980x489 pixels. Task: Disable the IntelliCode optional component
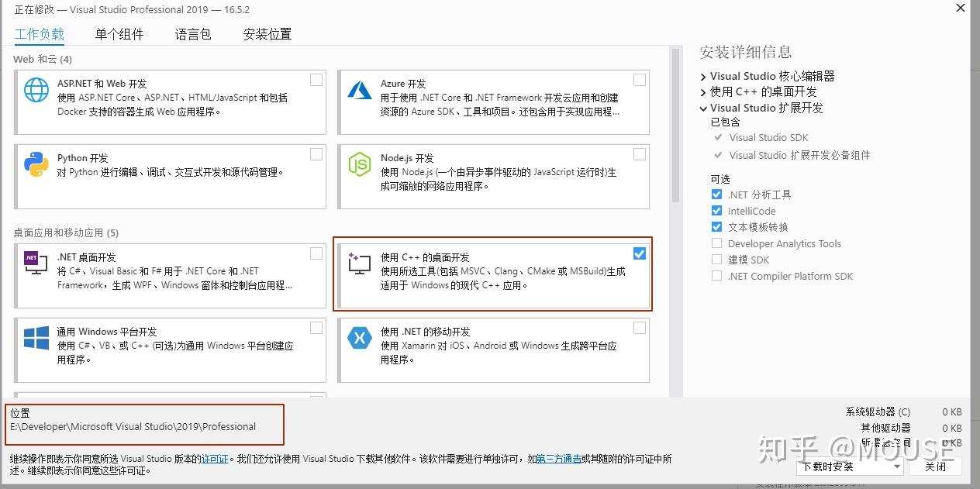(x=716, y=211)
